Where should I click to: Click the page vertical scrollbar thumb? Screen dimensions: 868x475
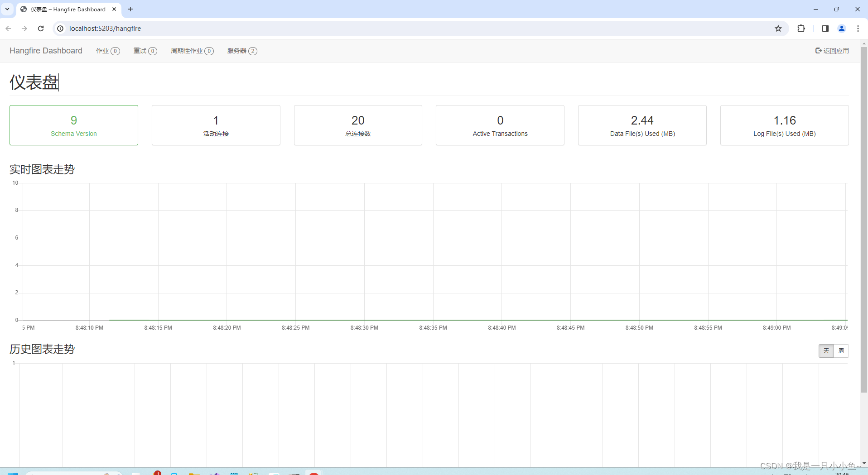click(x=864, y=220)
